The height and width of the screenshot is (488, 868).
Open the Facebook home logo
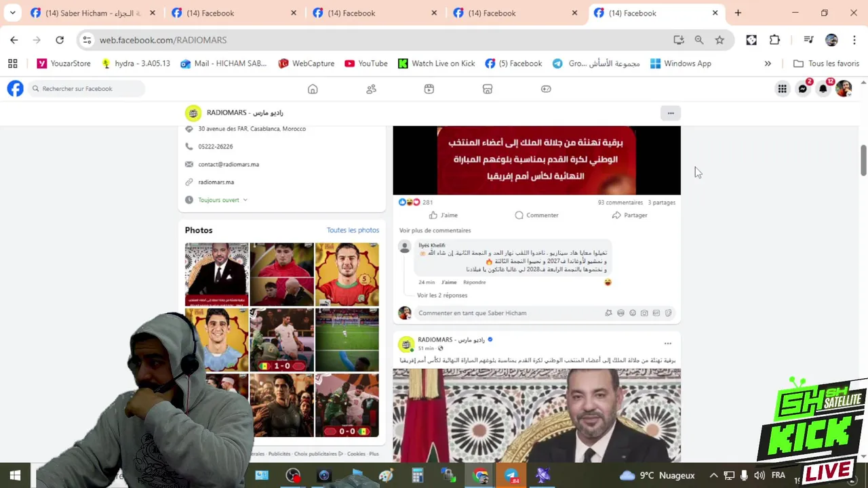click(15, 89)
